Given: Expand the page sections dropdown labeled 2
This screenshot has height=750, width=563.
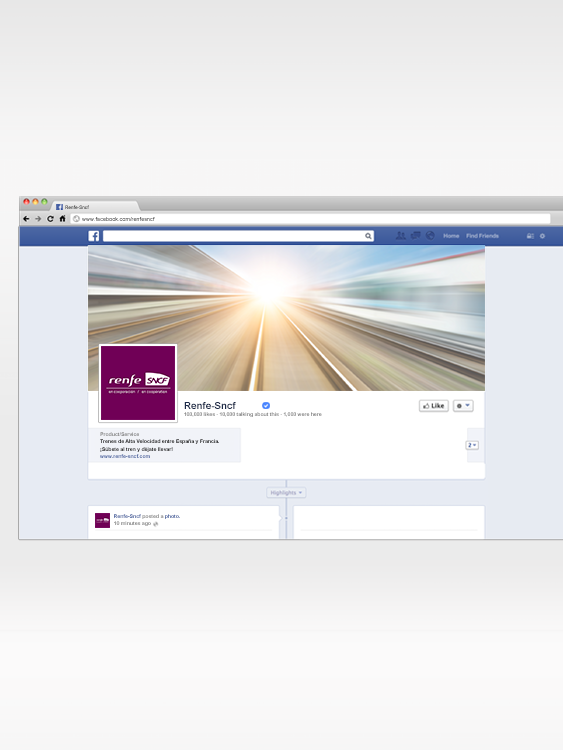Looking at the screenshot, I should 472,445.
